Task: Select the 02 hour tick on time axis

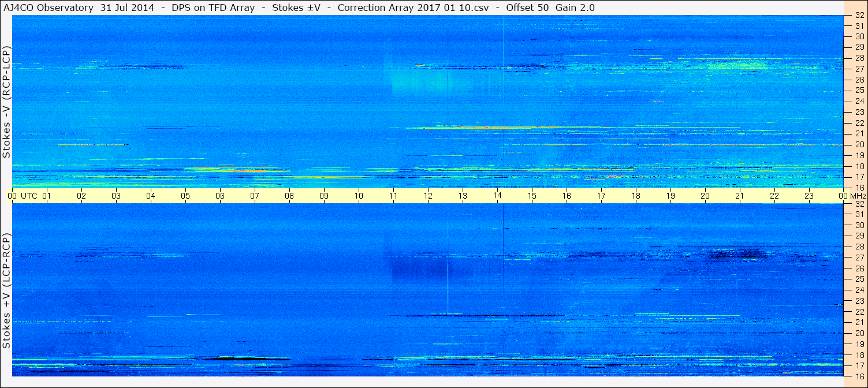Action: coord(81,196)
